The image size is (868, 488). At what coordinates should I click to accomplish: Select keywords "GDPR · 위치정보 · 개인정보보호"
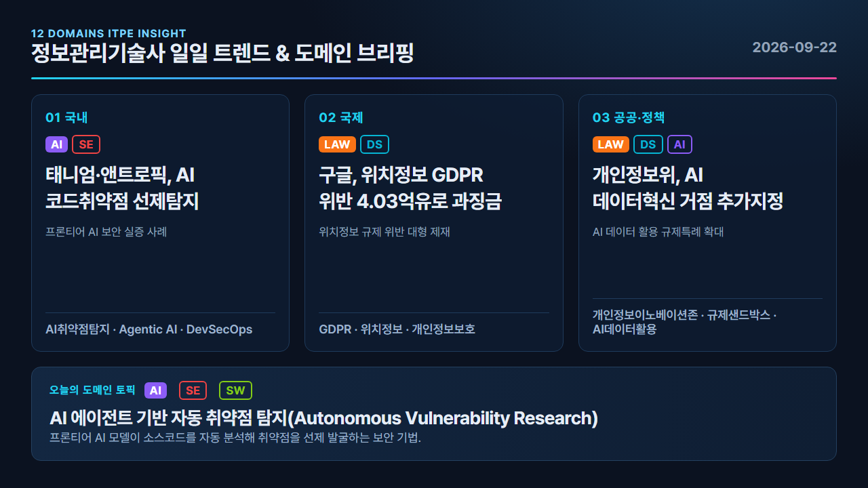pos(397,329)
